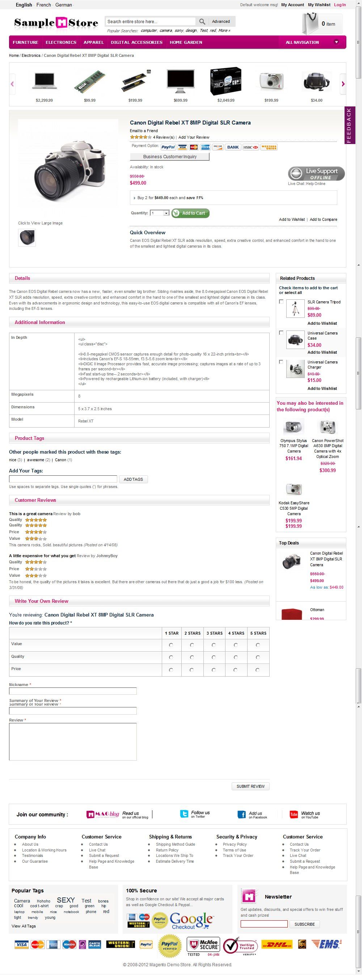Viewport: 363px width, 980px height.
Task: Expand the All Navigation dropdown arrow
Action: pos(336,42)
